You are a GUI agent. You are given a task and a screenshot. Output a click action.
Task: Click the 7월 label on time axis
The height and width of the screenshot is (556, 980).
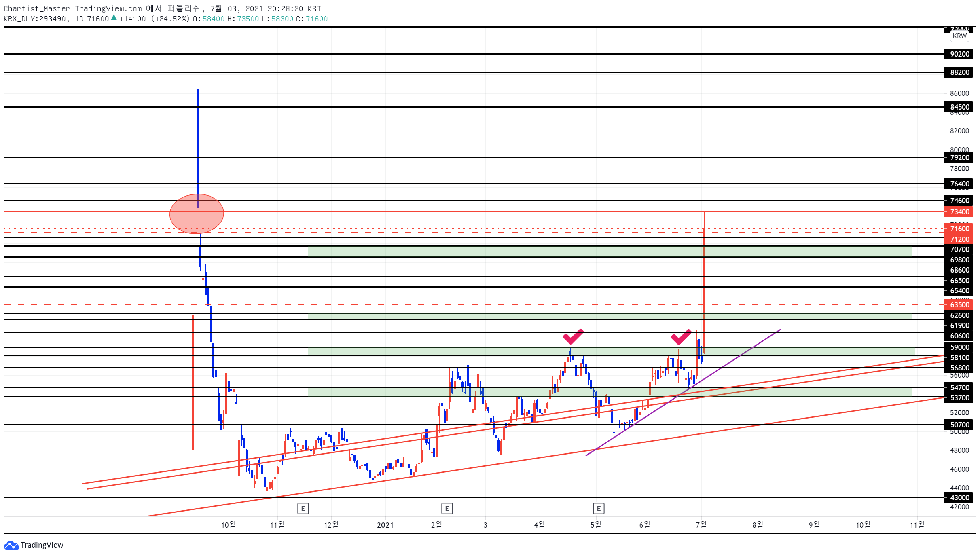coord(701,525)
